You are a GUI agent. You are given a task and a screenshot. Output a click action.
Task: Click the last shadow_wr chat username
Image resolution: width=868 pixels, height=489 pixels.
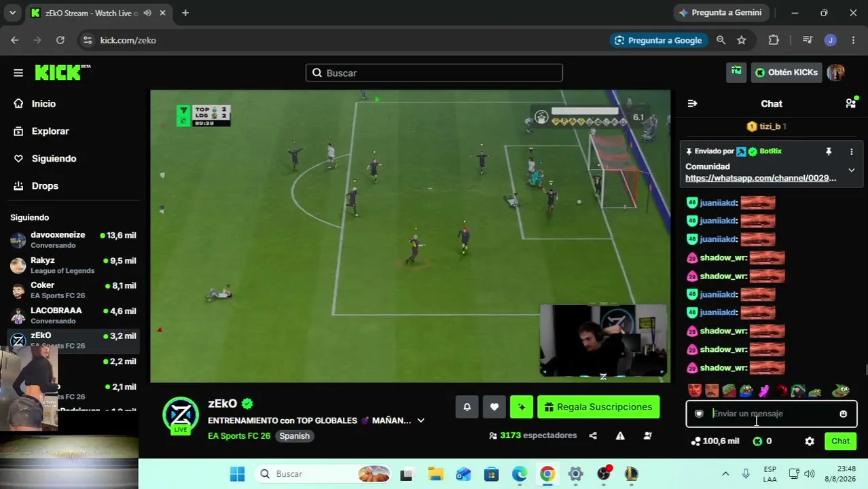(x=724, y=367)
